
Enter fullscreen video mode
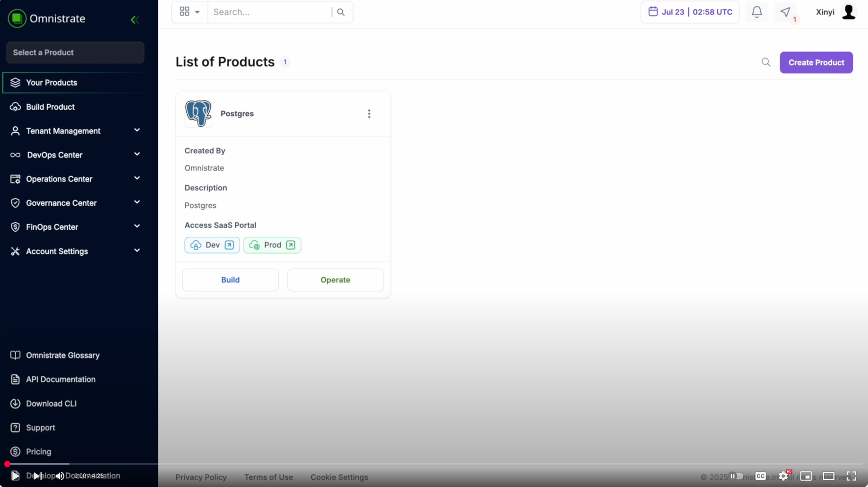point(851,476)
